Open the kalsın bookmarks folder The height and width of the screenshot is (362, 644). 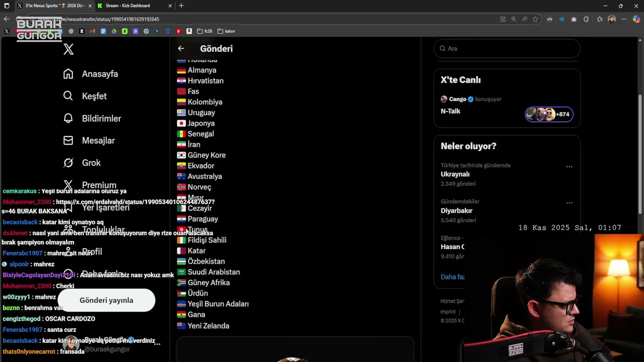coord(226,31)
